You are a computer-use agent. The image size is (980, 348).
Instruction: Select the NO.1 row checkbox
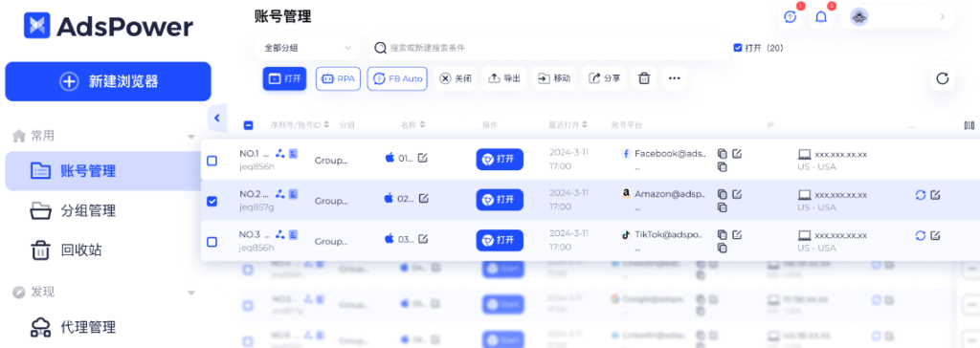(212, 161)
